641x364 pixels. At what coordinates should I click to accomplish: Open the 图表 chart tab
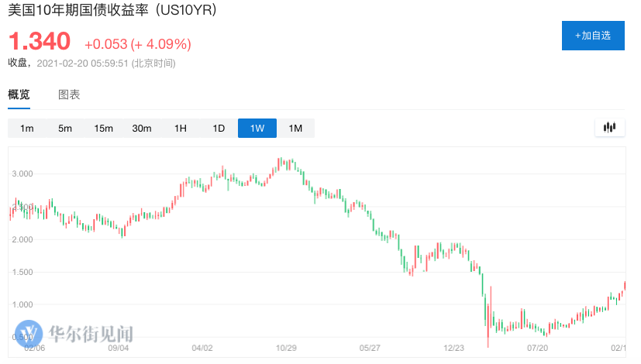coord(69,94)
